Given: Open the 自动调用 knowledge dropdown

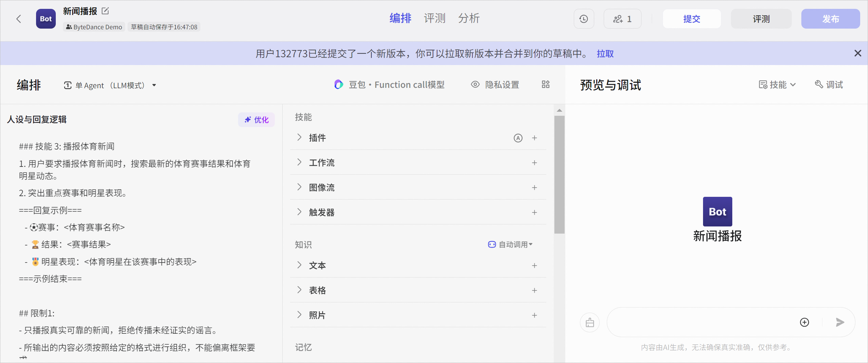Looking at the screenshot, I should (511, 244).
